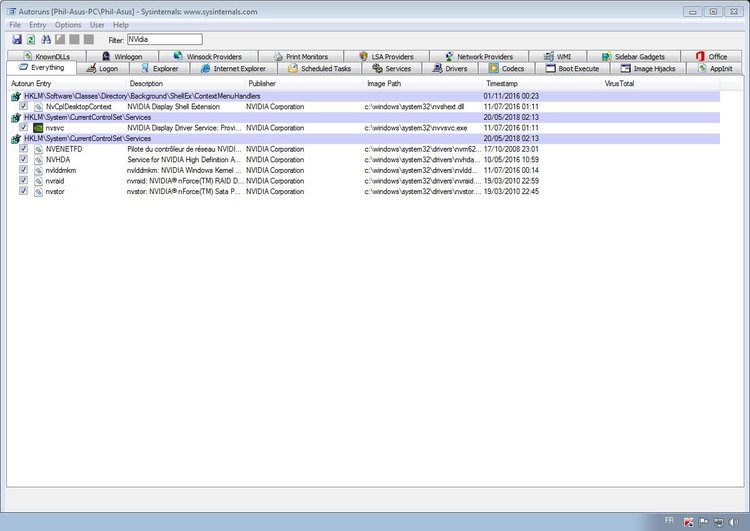750x531 pixels.
Task: Click the NVENETFD driver file icon
Action: point(38,149)
